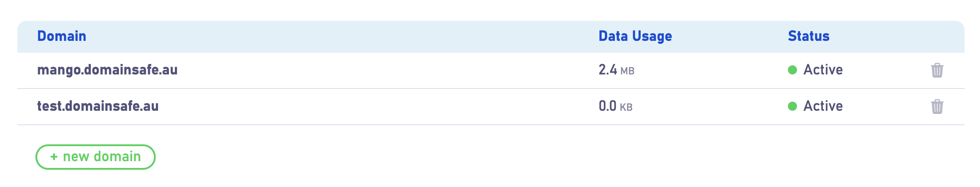Open the test.domainsafe.au domain entry
This screenshot has width=980, height=187.
pyautogui.click(x=98, y=106)
